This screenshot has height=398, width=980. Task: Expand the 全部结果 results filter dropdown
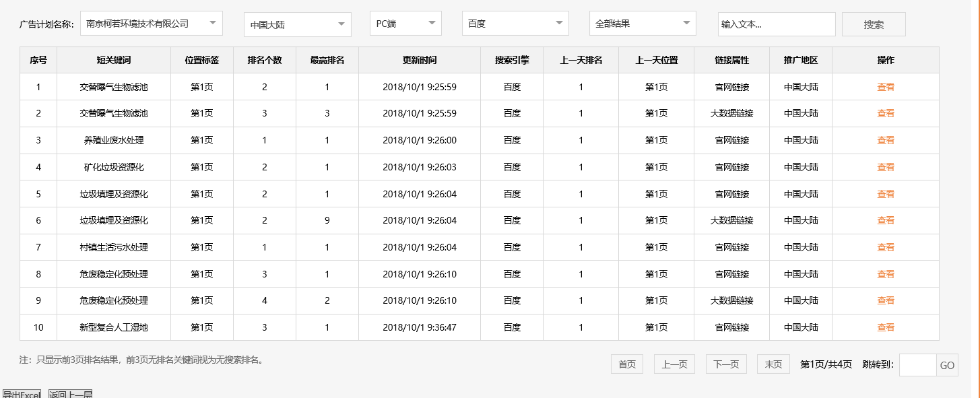point(641,24)
